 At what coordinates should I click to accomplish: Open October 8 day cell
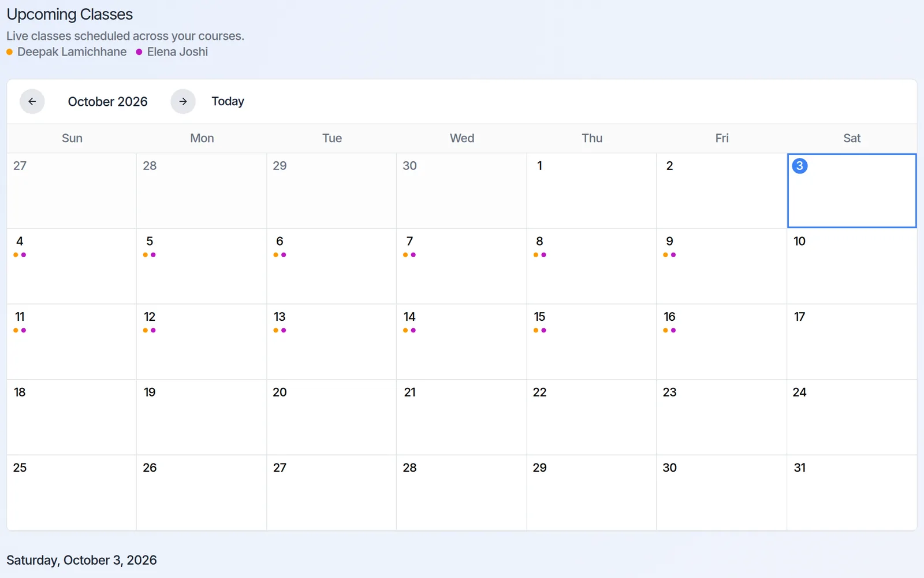[591, 266]
